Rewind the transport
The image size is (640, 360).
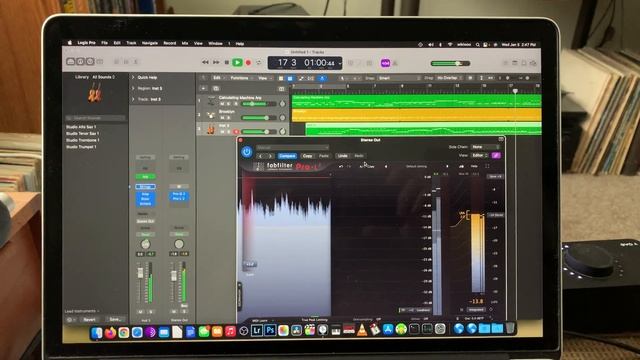coord(205,62)
